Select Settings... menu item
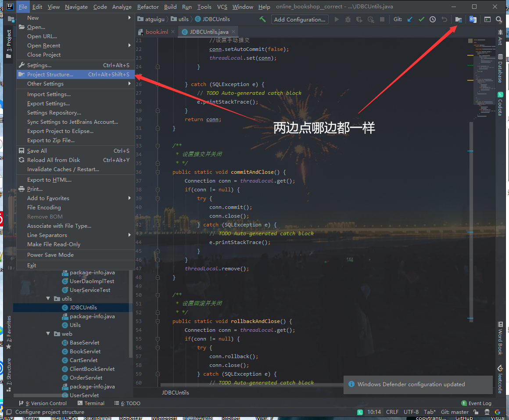509x420 pixels. click(x=75, y=65)
